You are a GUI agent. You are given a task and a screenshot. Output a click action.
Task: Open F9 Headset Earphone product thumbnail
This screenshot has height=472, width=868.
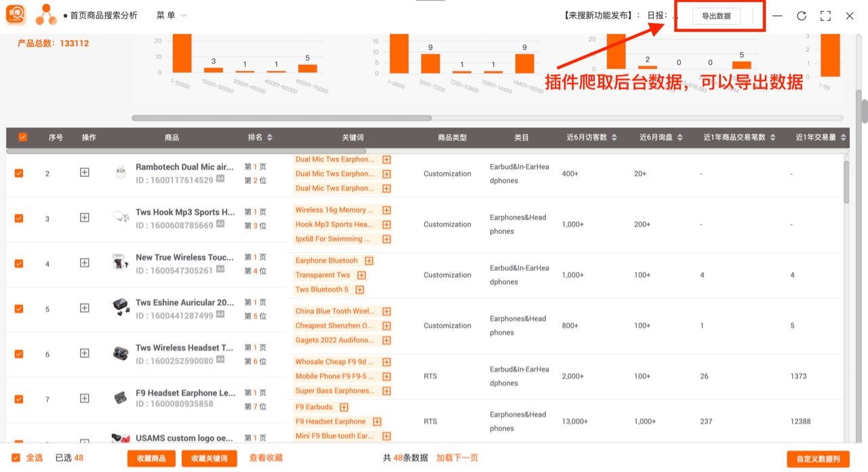tap(121, 398)
